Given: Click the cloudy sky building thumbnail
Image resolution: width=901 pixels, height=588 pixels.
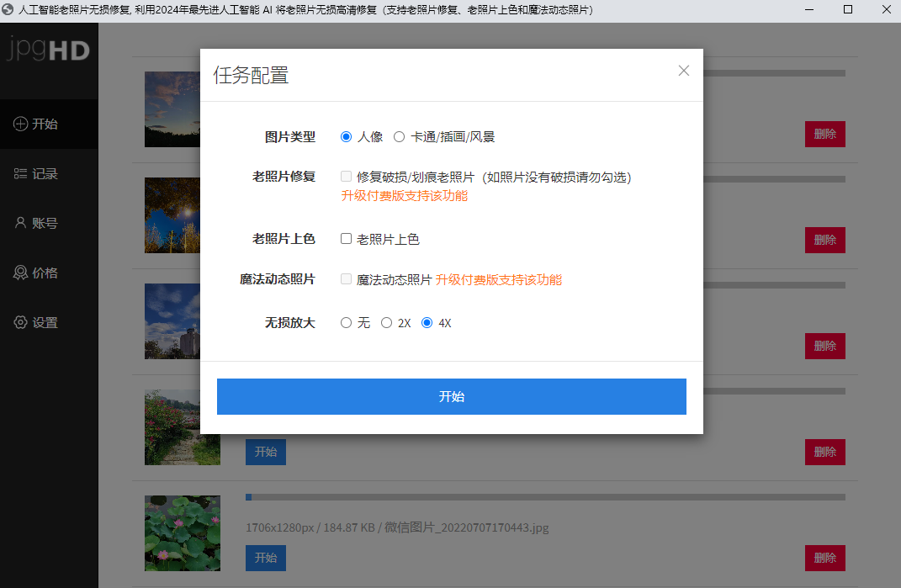Looking at the screenshot, I should pyautogui.click(x=172, y=321).
